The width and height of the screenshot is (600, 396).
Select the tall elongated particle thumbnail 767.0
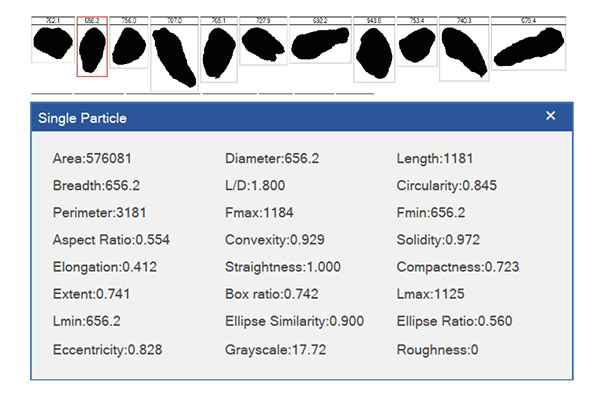[174, 54]
